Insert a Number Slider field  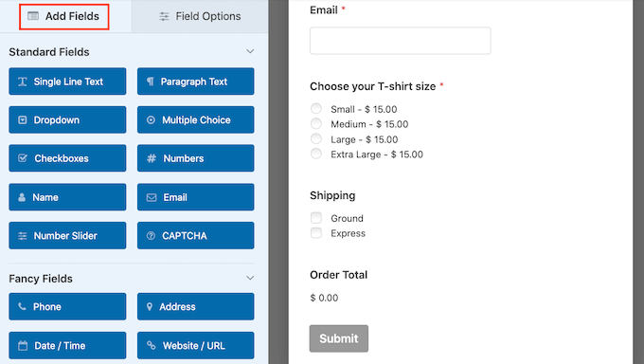click(67, 236)
